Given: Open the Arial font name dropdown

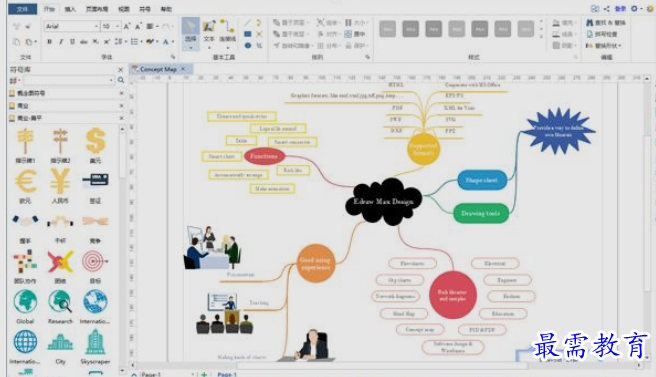Looking at the screenshot, I should coord(97,26).
